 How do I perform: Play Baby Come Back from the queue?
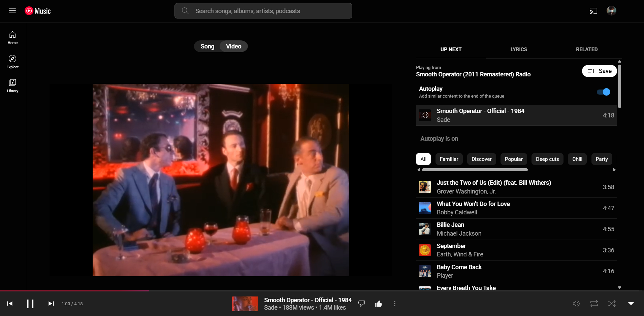point(516,271)
